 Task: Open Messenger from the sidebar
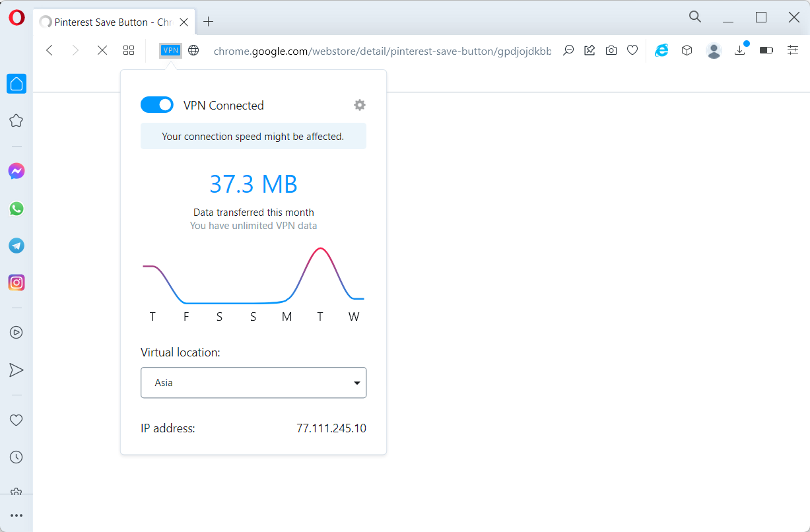coord(17,172)
